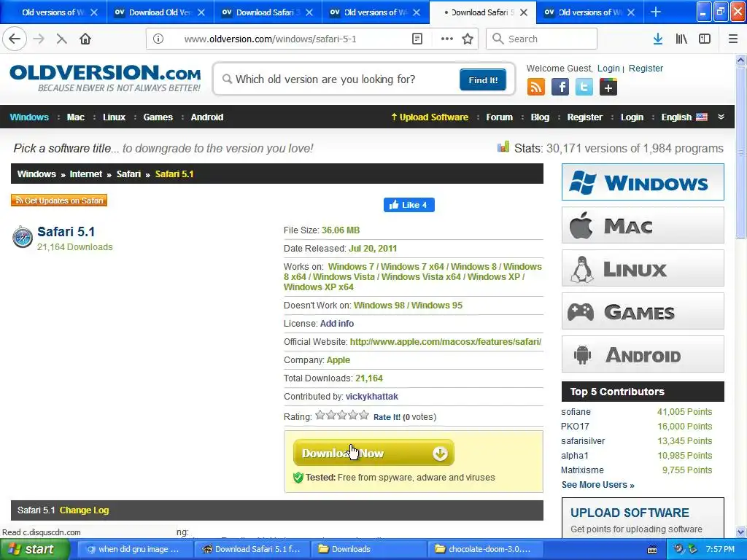The height and width of the screenshot is (560, 747).
Task: Open the Add info license link
Action: (x=337, y=324)
